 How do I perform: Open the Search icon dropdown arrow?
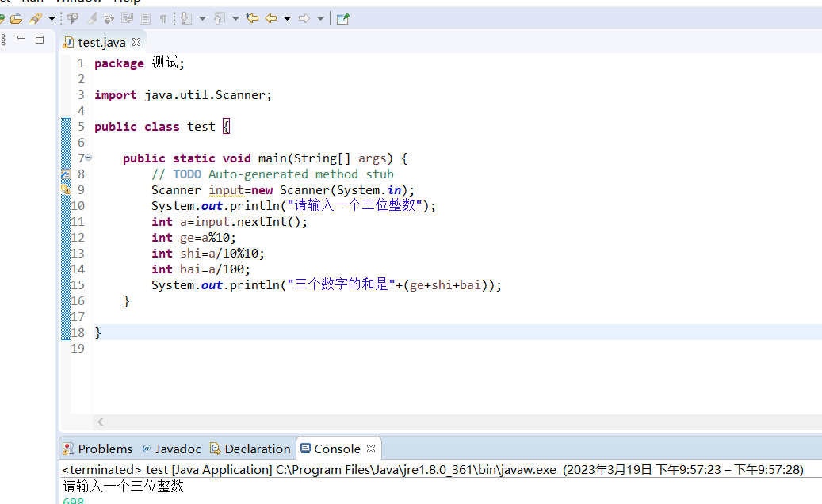click(x=52, y=19)
